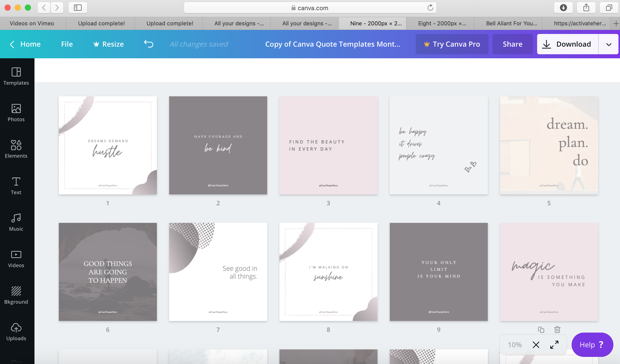Show Safari tab overview
The image size is (620, 364).
click(x=609, y=8)
